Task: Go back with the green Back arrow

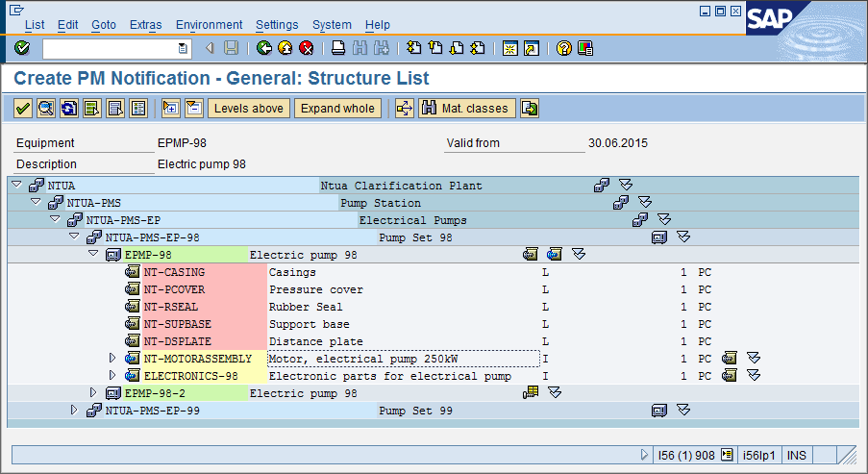Action: (264, 48)
